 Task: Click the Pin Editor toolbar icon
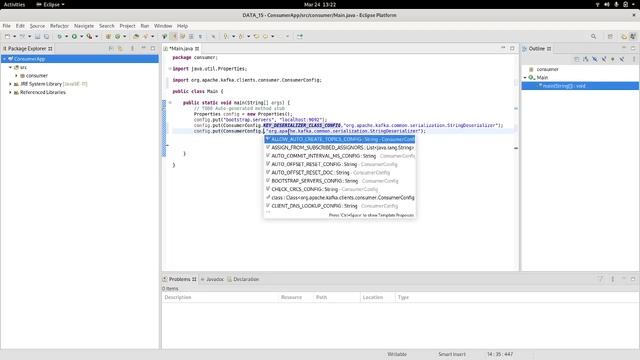click(x=300, y=36)
